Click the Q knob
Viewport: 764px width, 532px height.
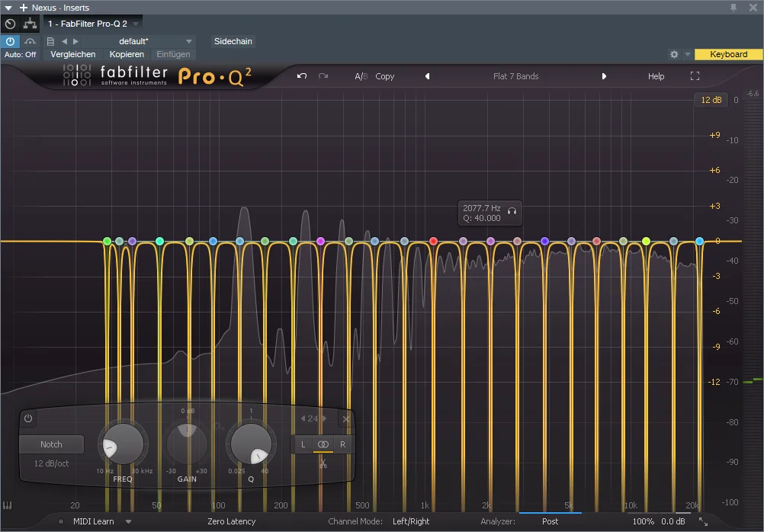tap(250, 444)
